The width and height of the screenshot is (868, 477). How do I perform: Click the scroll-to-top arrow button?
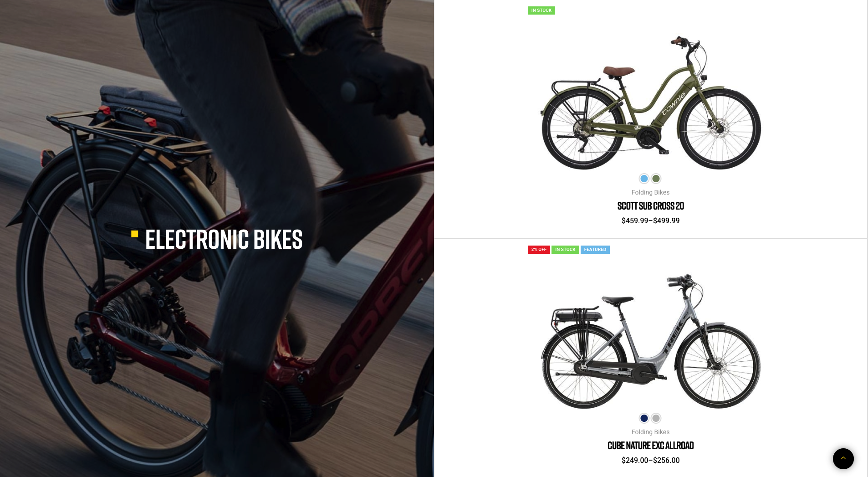(843, 458)
